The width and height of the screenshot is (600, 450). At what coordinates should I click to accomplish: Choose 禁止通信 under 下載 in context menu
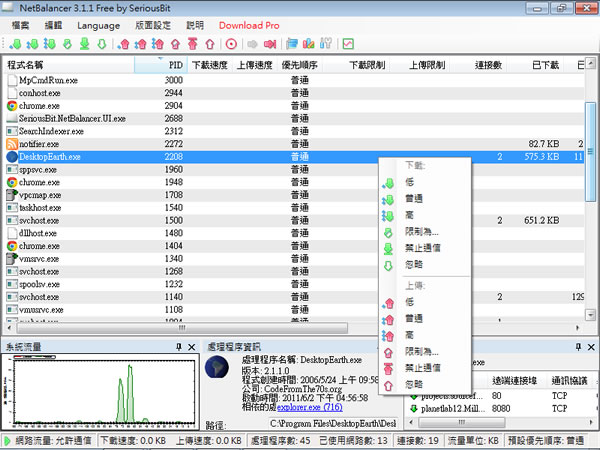[425, 248]
